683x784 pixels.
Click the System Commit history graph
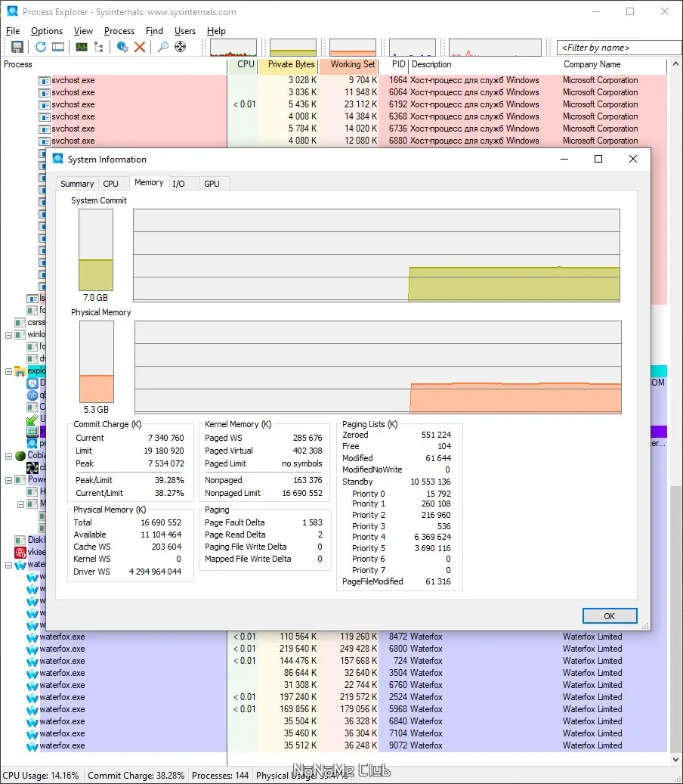(377, 255)
